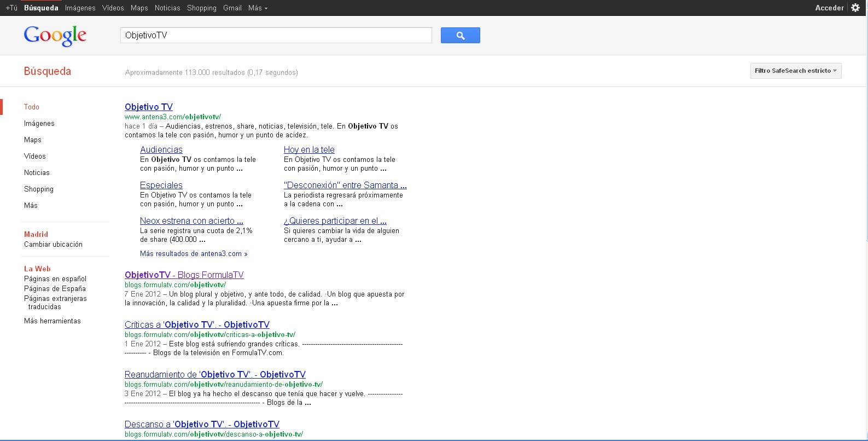
Task: Select Vídeos in the left sidebar
Action: pyautogui.click(x=35, y=156)
